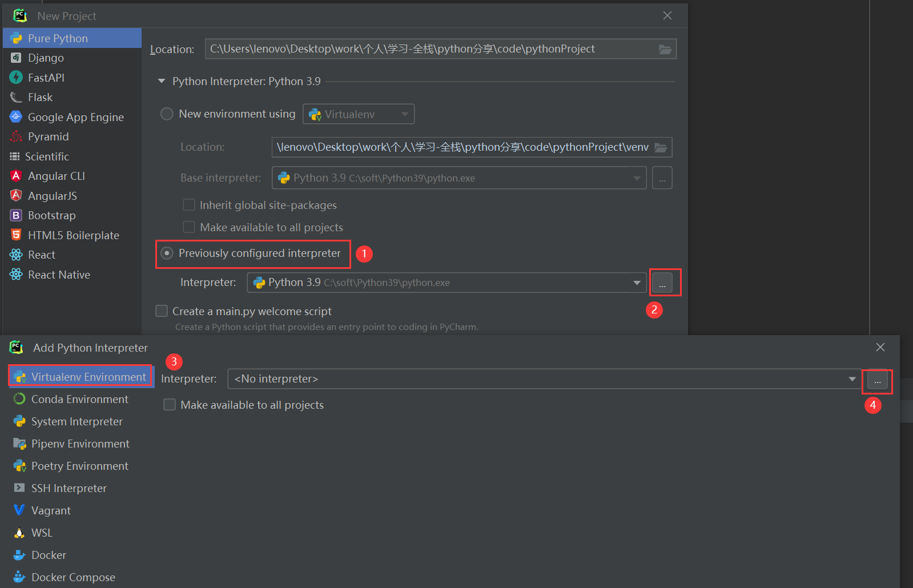Image resolution: width=913 pixels, height=588 pixels.
Task: Select Virtualenv Environment icon in Add Interpreter
Action: (20, 377)
